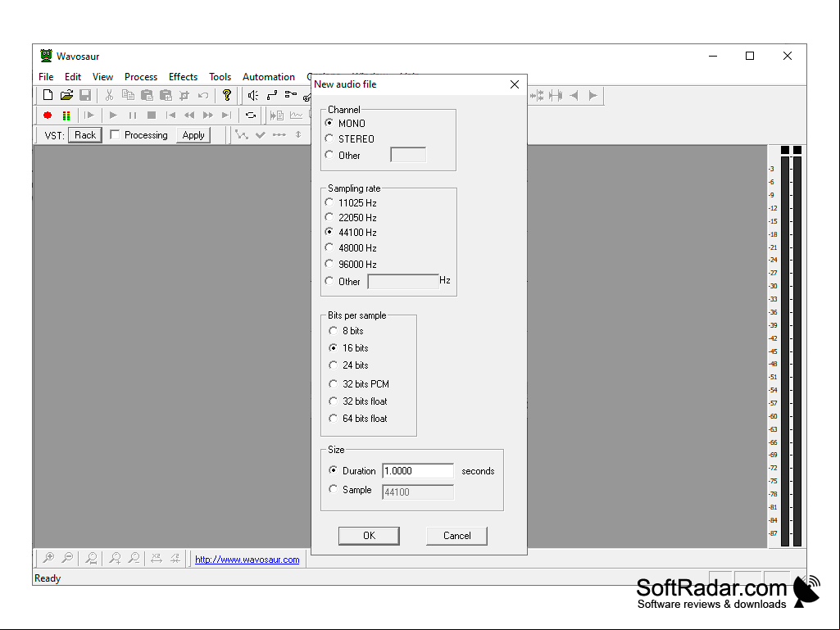Click the Duration seconds input field
The height and width of the screenshot is (630, 840).
coord(418,471)
